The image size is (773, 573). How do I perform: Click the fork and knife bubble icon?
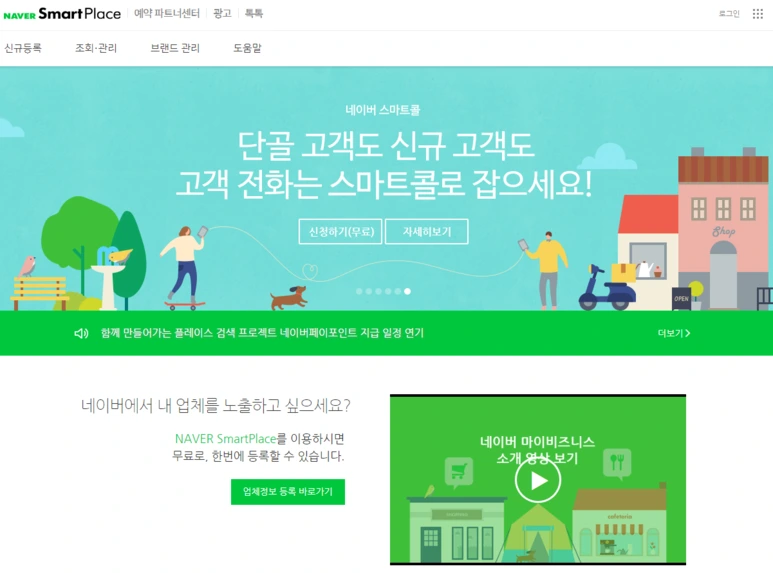(617, 464)
